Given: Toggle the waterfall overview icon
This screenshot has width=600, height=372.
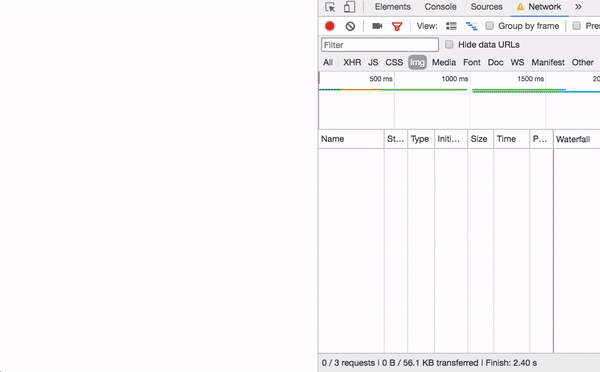Looking at the screenshot, I should (x=471, y=26).
